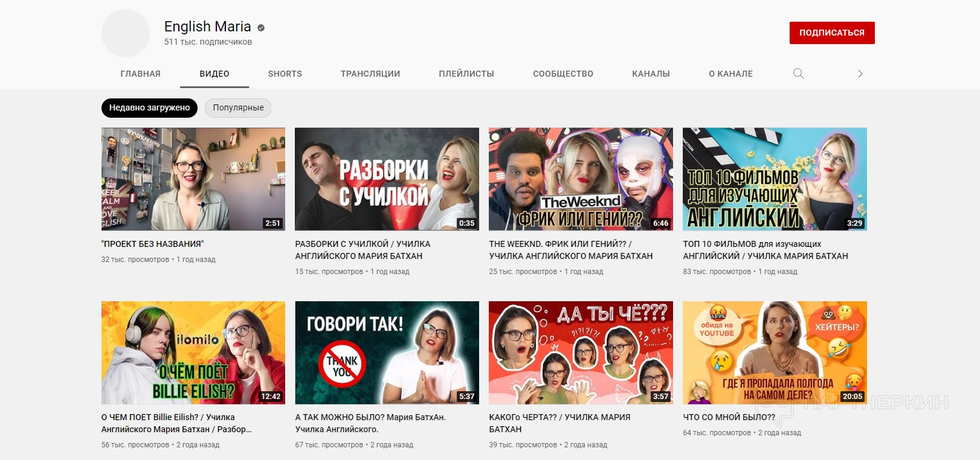The height and width of the screenshot is (460, 980).
Task: Open the SHORTS tab
Action: (x=285, y=74)
